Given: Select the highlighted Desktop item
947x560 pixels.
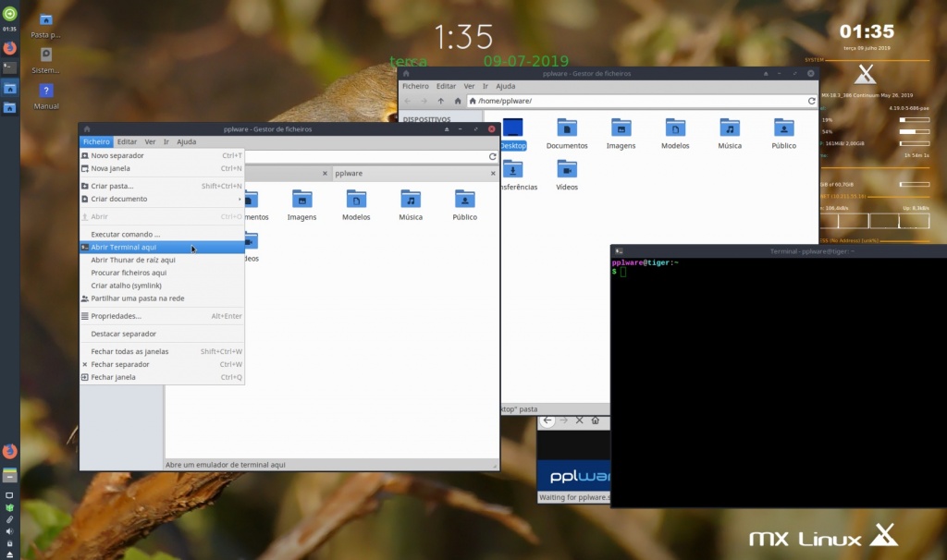Looking at the screenshot, I should pos(513,132).
